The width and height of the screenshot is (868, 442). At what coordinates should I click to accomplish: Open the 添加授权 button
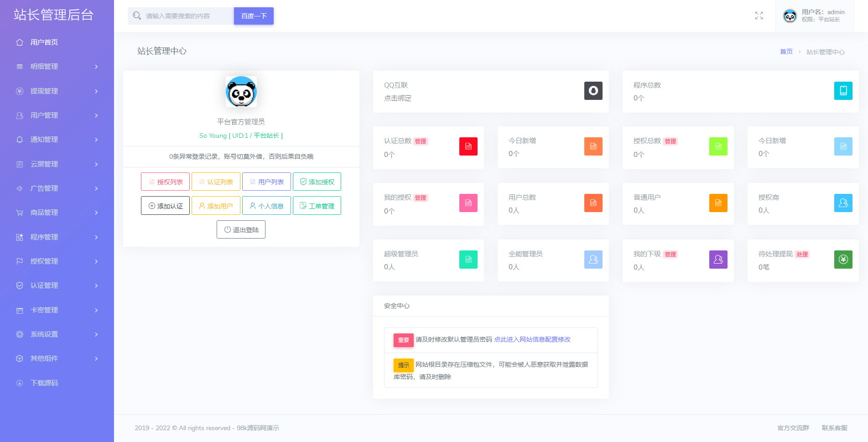click(x=317, y=182)
